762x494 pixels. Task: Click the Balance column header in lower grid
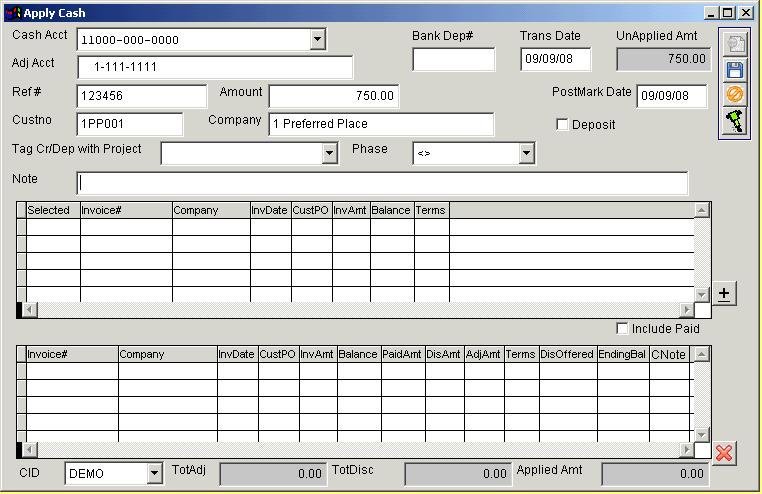point(357,354)
